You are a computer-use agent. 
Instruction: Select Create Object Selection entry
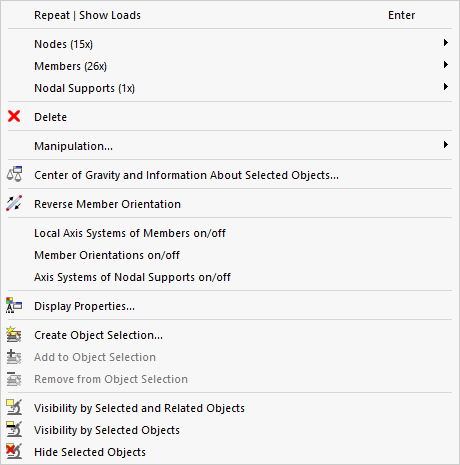click(x=230, y=335)
